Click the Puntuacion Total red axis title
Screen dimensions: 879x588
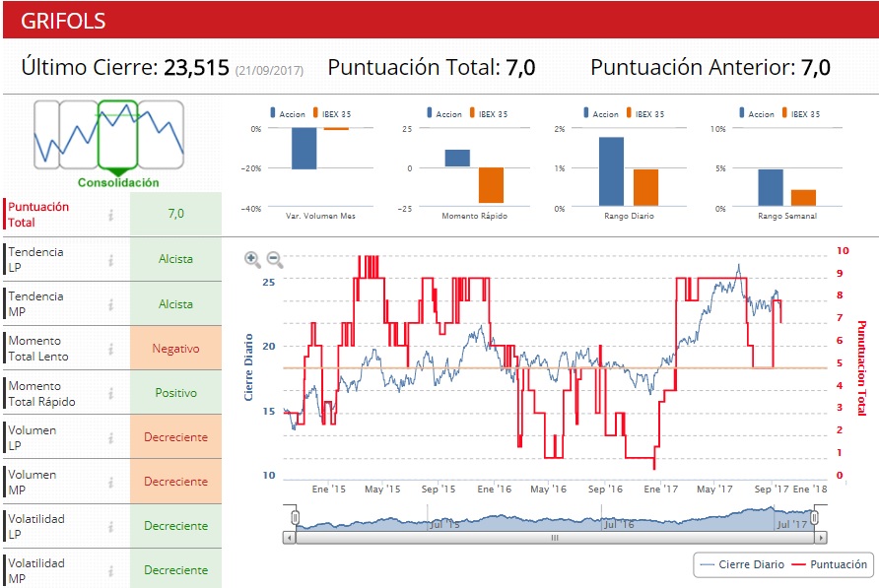tap(861, 367)
